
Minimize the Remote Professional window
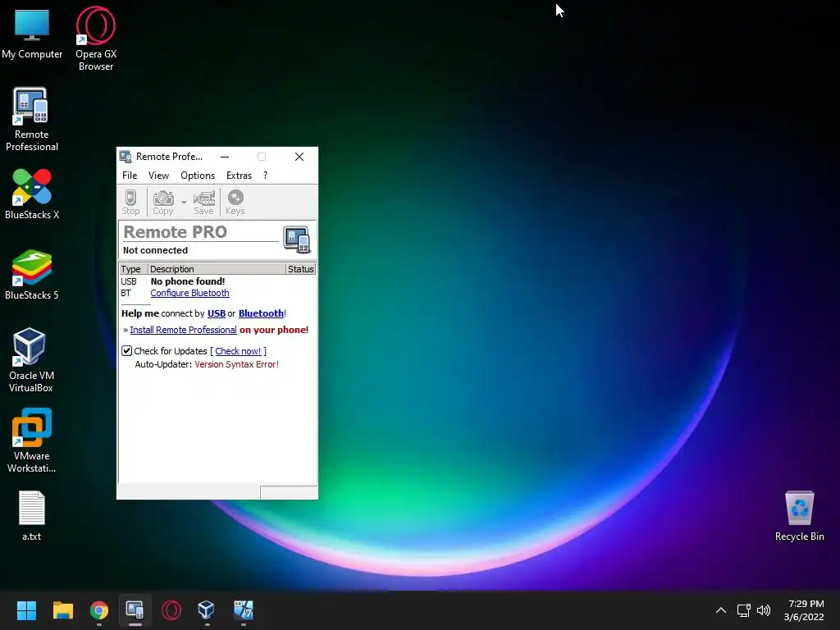225,157
